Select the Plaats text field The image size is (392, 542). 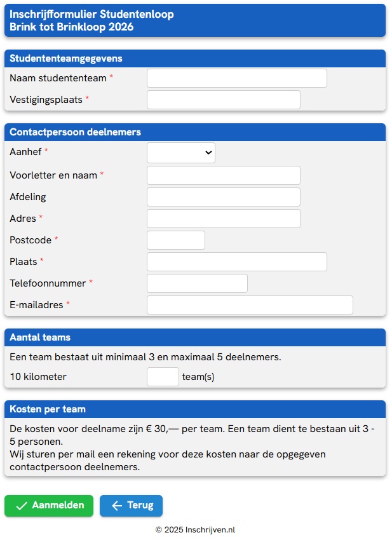(236, 262)
